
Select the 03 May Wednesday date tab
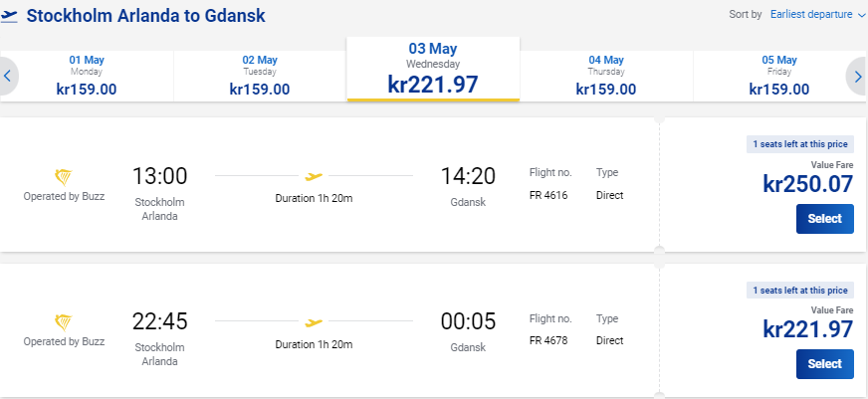pos(433,70)
